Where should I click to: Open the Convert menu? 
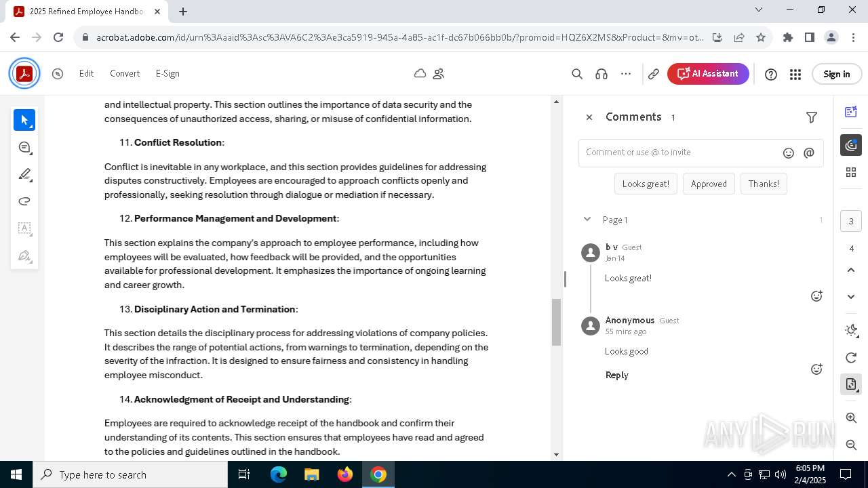point(125,73)
